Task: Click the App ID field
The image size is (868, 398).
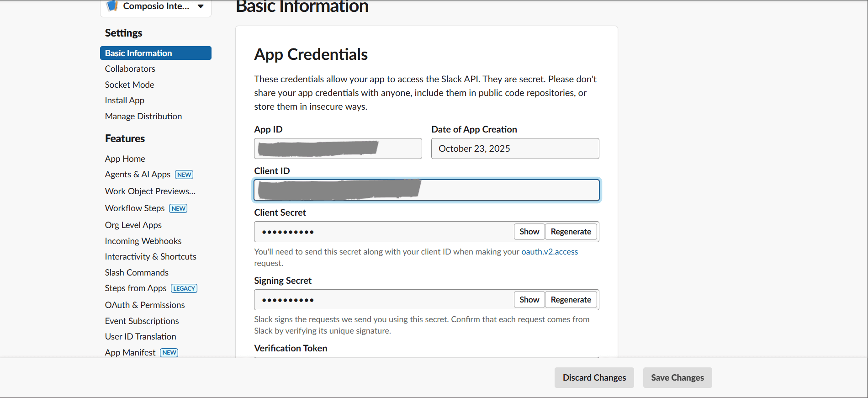Action: click(338, 149)
